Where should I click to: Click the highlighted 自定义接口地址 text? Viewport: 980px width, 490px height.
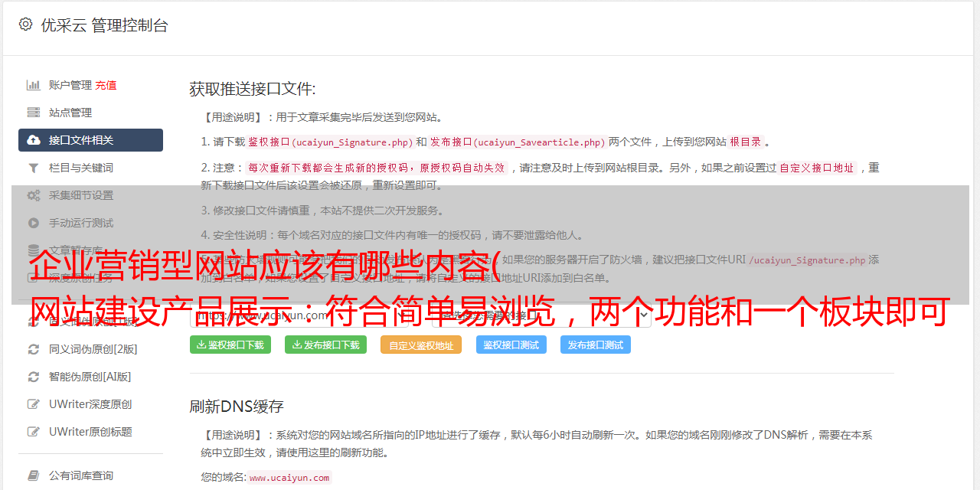click(x=817, y=168)
